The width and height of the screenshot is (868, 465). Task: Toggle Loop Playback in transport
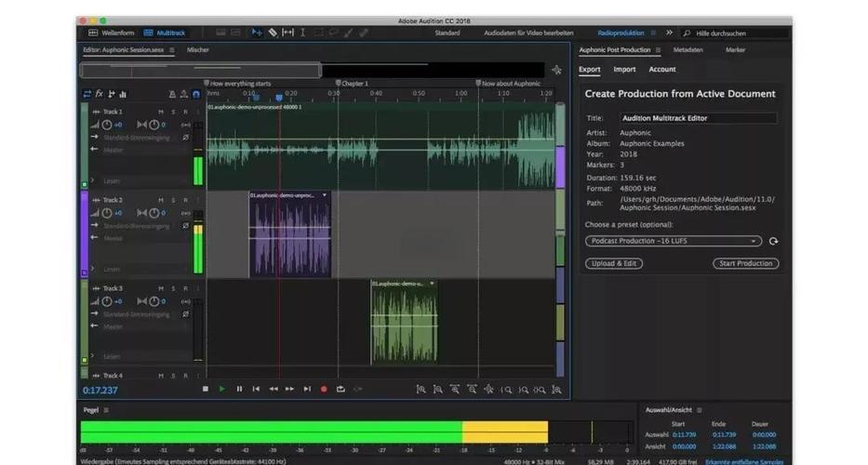[x=341, y=389]
